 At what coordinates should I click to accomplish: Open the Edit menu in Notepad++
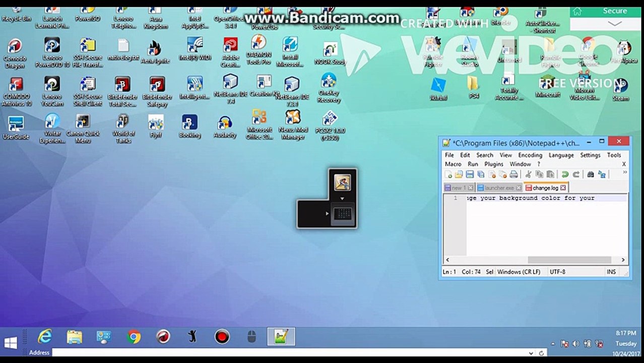(x=465, y=155)
